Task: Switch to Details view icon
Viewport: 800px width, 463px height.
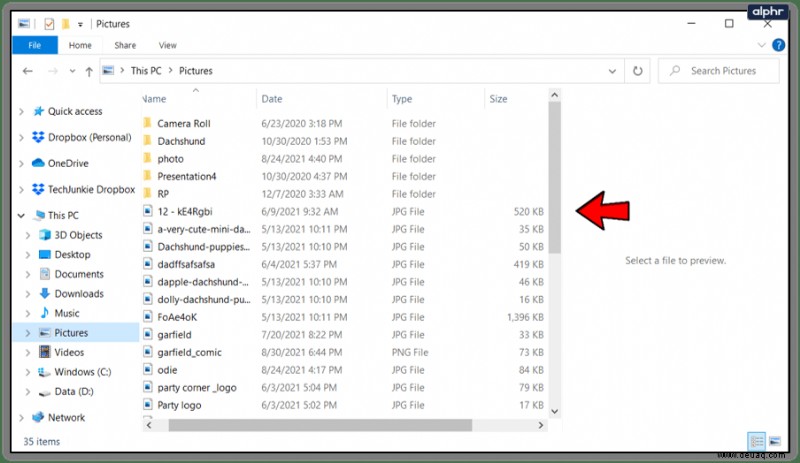Action: coord(757,441)
